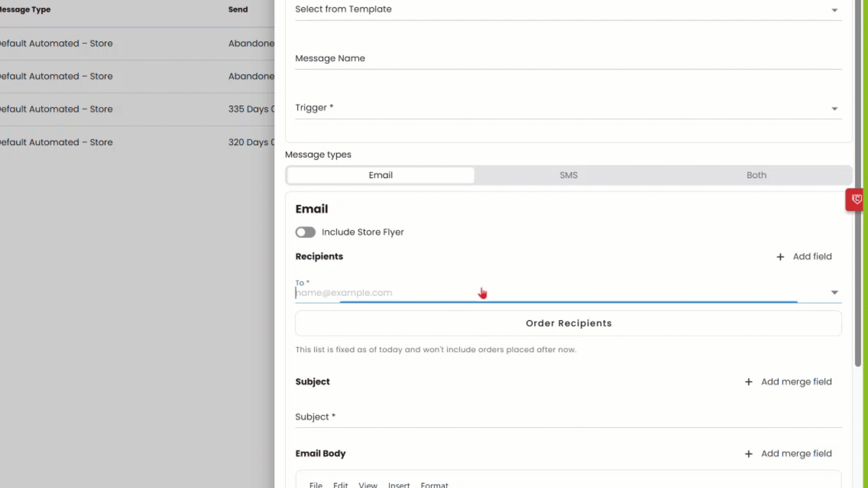Viewport: 868px width, 488px height.
Task: Open the Insert menu in email editor
Action: (399, 484)
